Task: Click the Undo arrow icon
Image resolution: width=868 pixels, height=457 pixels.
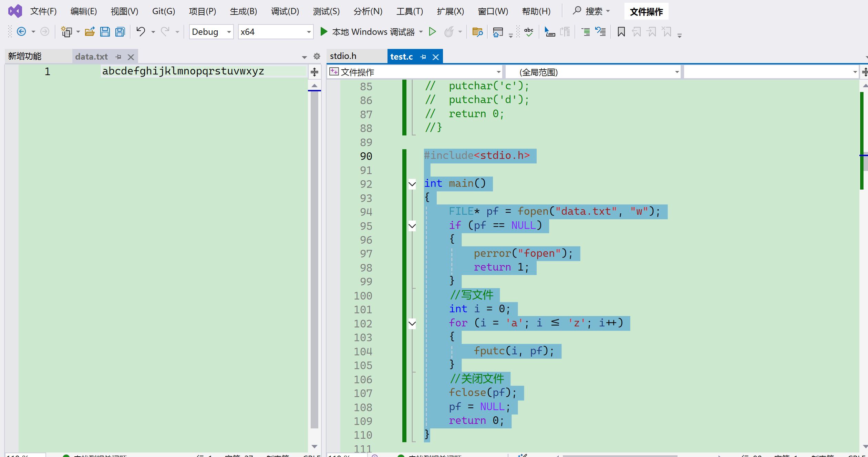Action: (141, 32)
